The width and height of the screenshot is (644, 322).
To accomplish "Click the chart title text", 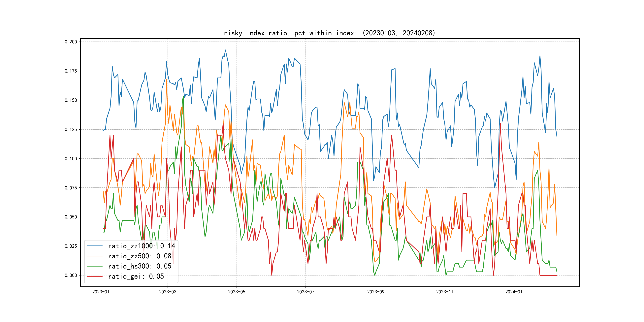I will pyautogui.click(x=330, y=33).
